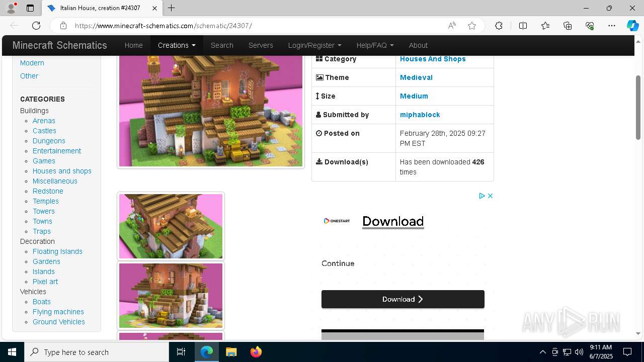644x362 pixels.
Task: Open a new browser tab
Action: 172,8
